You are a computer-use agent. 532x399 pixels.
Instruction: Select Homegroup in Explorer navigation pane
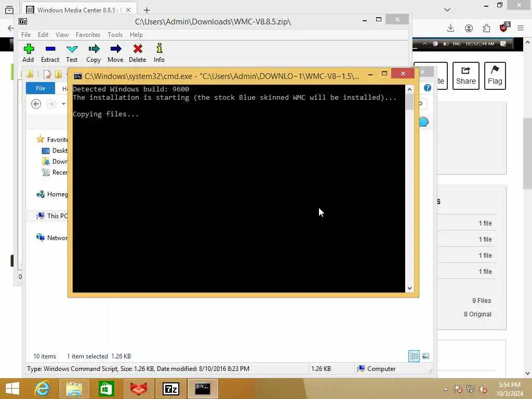(x=52, y=194)
